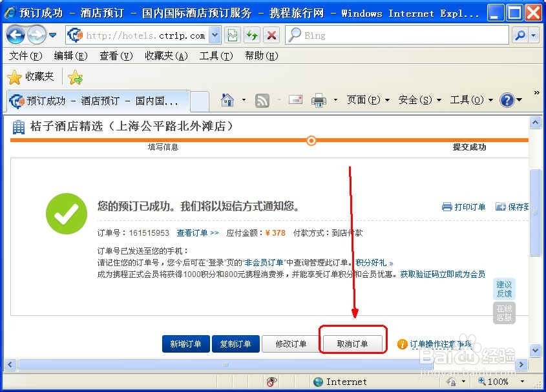This screenshot has height=392, width=546.
Task: Click the read mail icon
Action: pos(296,100)
